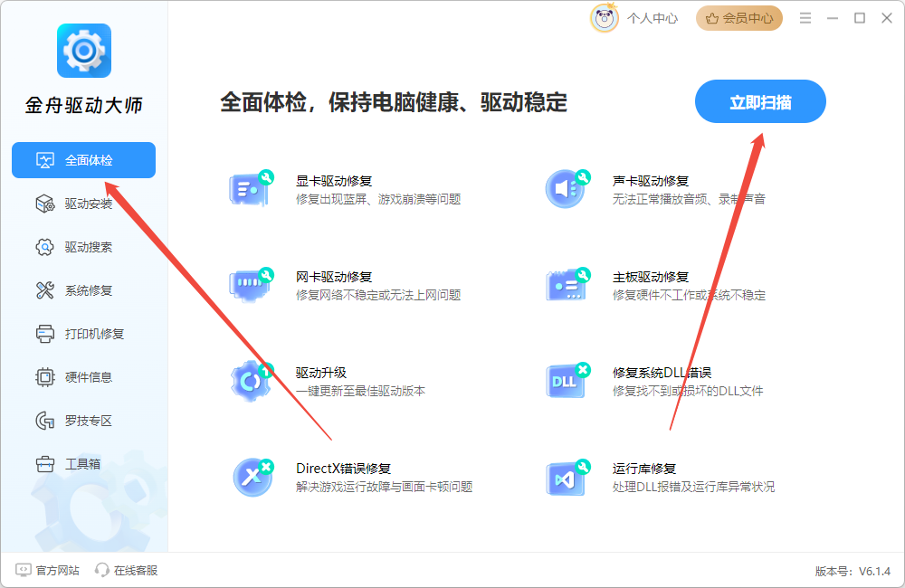Click the 打印机修复 printer icon
The height and width of the screenshot is (588, 905).
point(45,334)
